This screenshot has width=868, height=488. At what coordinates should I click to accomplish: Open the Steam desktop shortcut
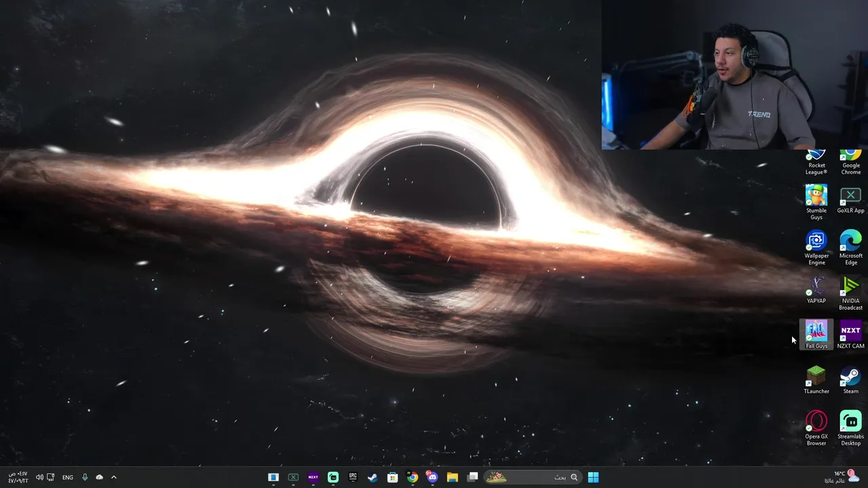pyautogui.click(x=850, y=380)
